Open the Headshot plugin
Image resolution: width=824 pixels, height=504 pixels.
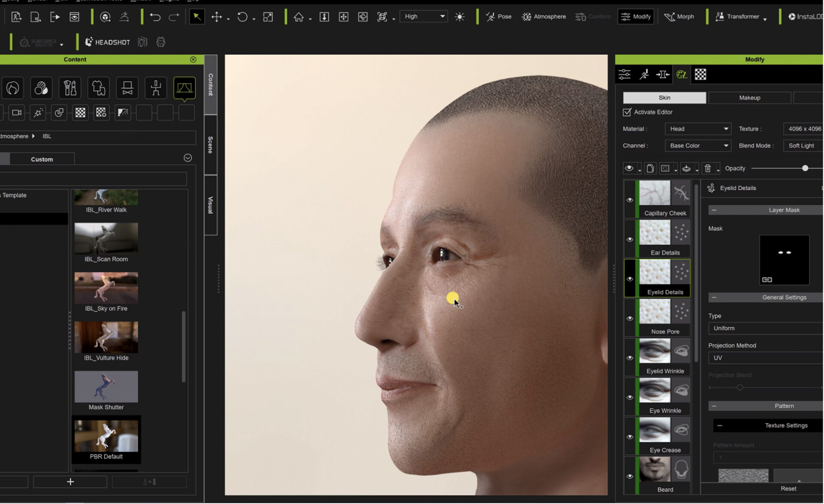coord(107,42)
